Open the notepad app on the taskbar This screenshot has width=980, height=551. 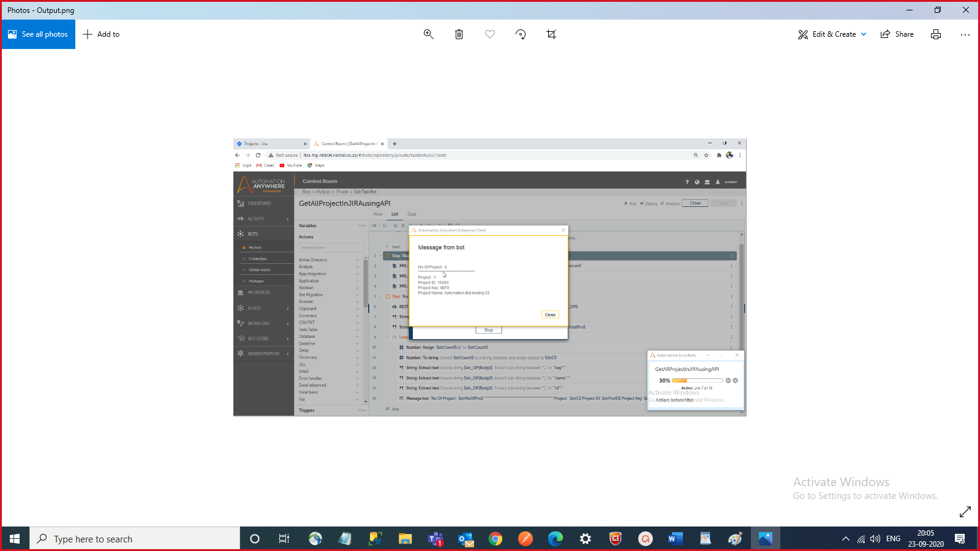click(x=345, y=539)
